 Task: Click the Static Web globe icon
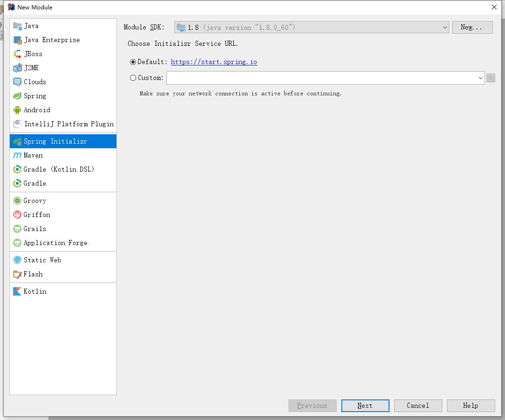(17, 260)
